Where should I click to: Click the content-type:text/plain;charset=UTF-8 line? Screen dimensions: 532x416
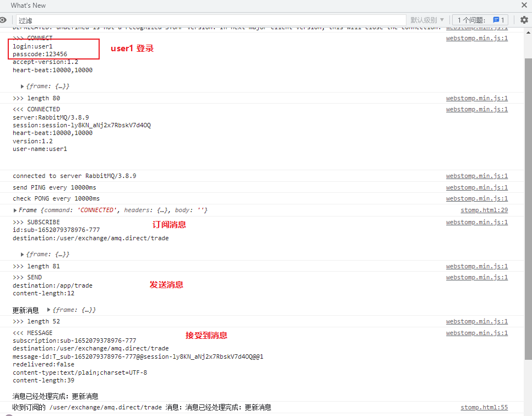point(80,372)
